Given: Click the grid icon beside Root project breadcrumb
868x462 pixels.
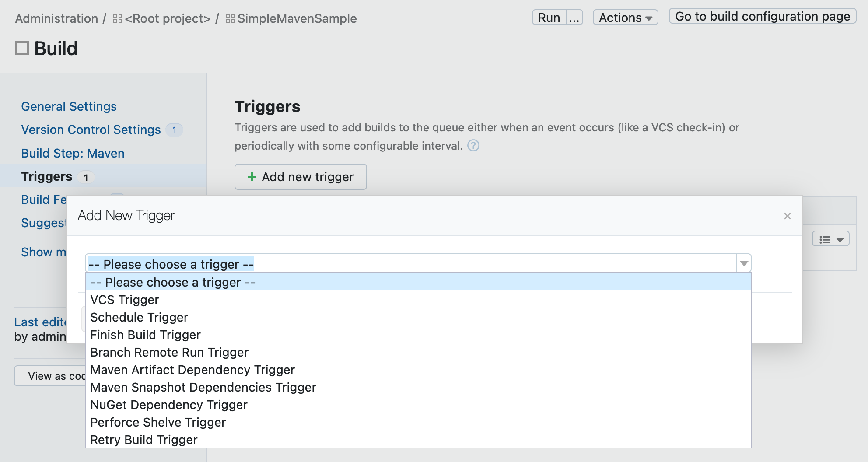Looking at the screenshot, I should pyautogui.click(x=117, y=18).
